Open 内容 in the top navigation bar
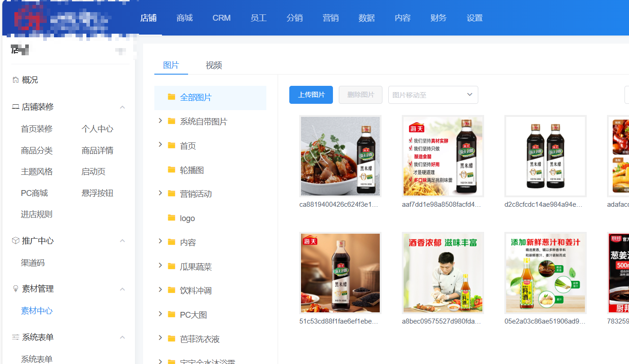Screen dimensions: 629x364 tap(403, 18)
